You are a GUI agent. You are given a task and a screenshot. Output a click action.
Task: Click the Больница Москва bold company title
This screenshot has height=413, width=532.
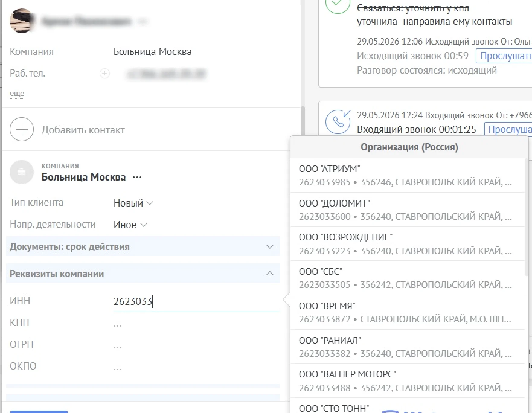click(x=84, y=177)
